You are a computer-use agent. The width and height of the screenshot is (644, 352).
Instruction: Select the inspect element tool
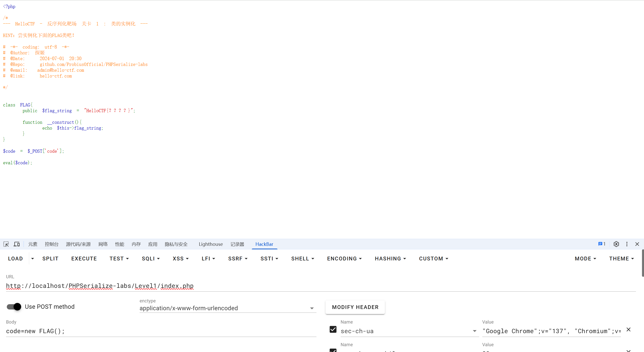click(6, 244)
